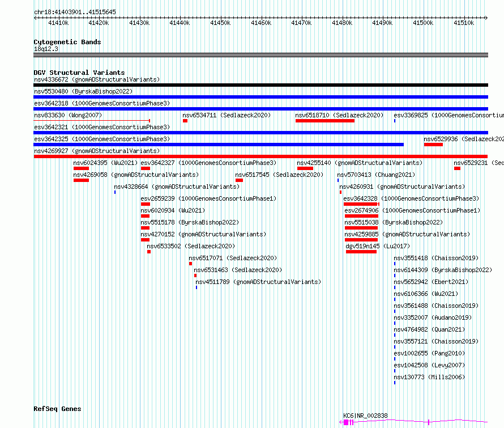Click the magenta KC6 gene exon block
Screen dimensions: 504x428
point(346,422)
